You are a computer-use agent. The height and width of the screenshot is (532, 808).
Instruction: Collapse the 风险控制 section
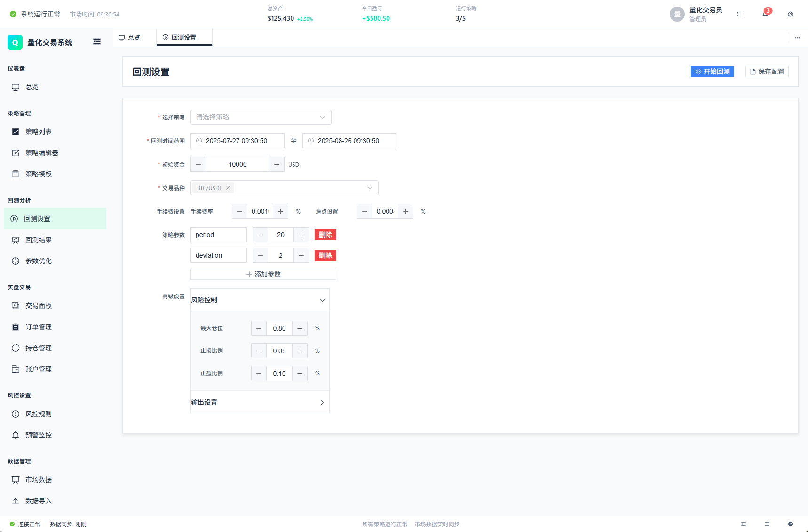coord(260,300)
